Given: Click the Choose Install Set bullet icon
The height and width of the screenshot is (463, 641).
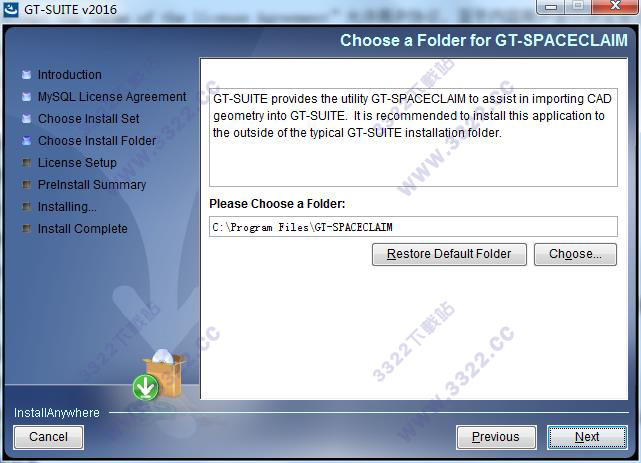Looking at the screenshot, I should (27, 119).
